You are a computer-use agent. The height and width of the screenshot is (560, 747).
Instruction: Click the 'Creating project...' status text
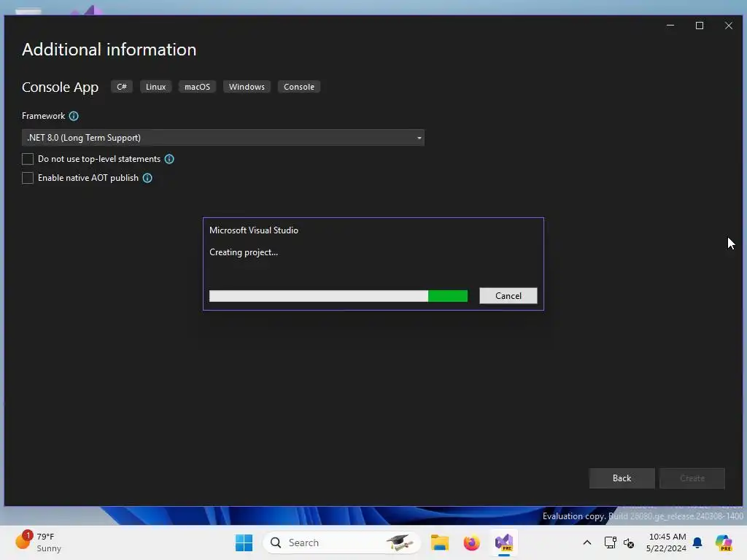point(244,252)
